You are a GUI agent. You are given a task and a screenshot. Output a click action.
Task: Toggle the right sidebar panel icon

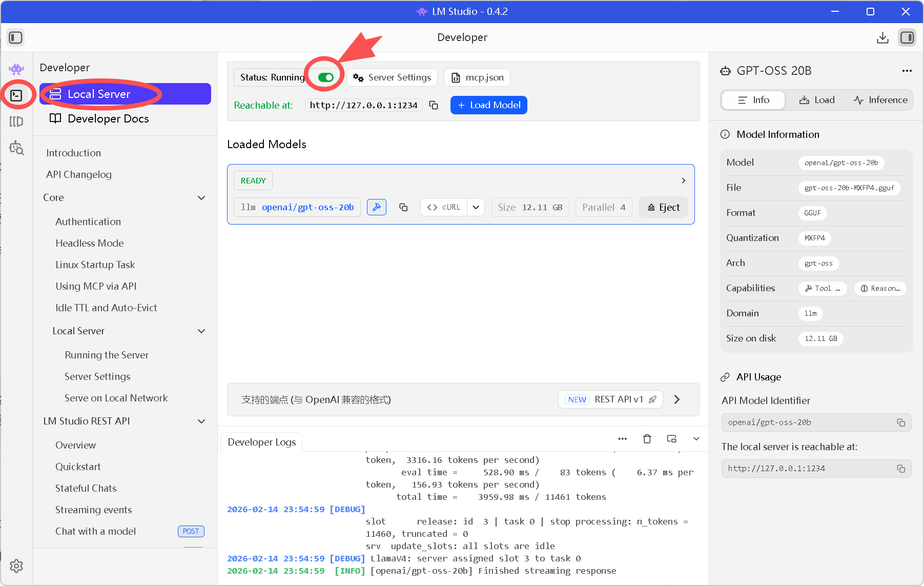[x=907, y=37]
